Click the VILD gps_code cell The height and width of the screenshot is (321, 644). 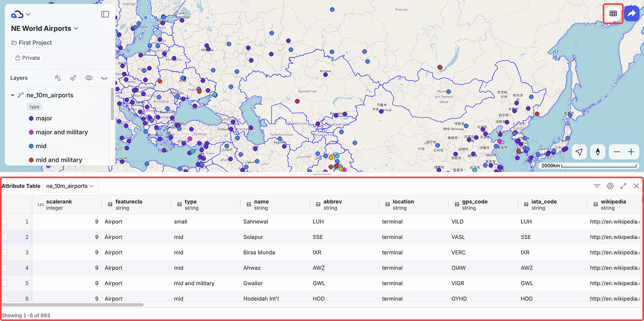(x=483, y=221)
